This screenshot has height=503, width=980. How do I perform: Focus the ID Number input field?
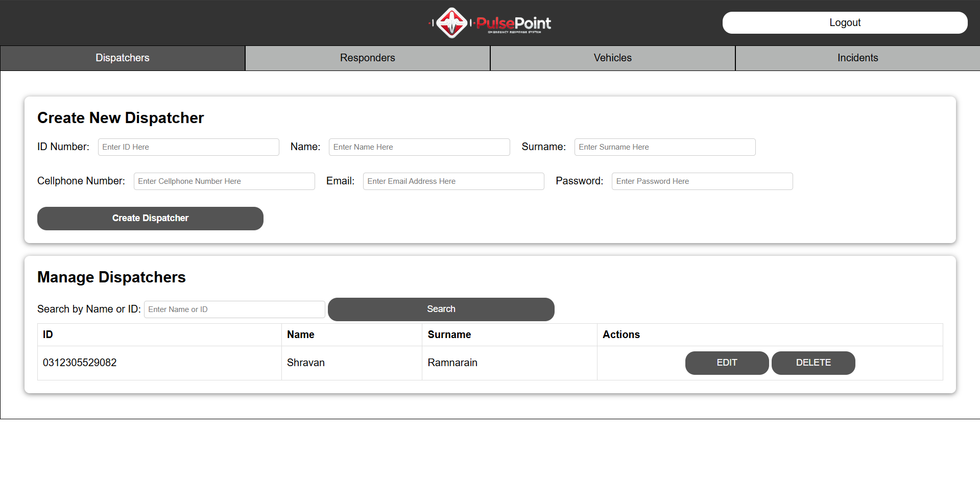[x=188, y=147]
